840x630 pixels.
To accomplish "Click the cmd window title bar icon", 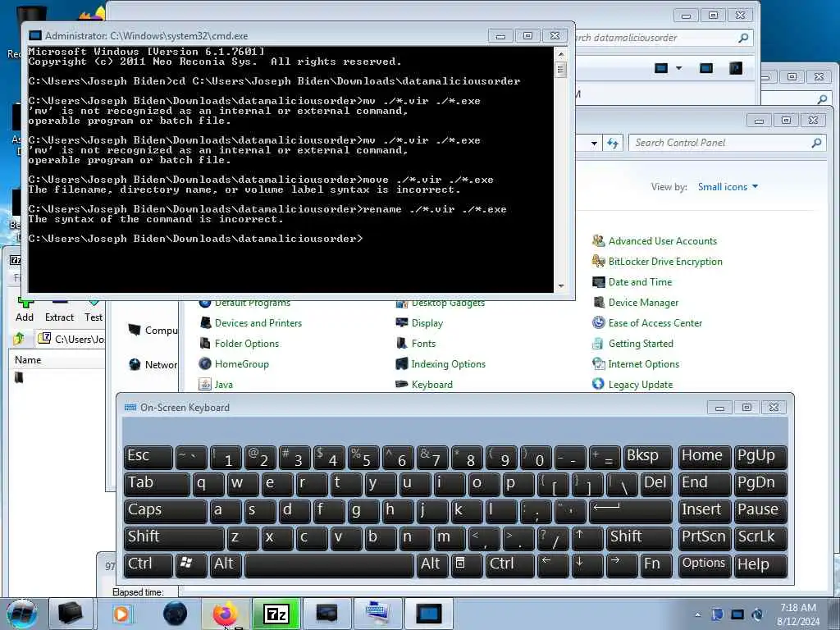I will tap(35, 35).
